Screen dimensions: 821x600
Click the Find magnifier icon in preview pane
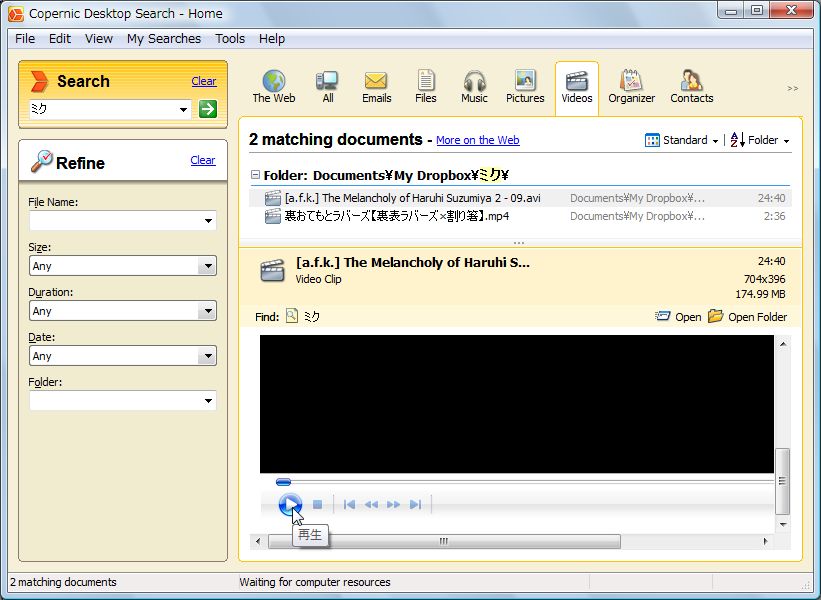(x=292, y=316)
